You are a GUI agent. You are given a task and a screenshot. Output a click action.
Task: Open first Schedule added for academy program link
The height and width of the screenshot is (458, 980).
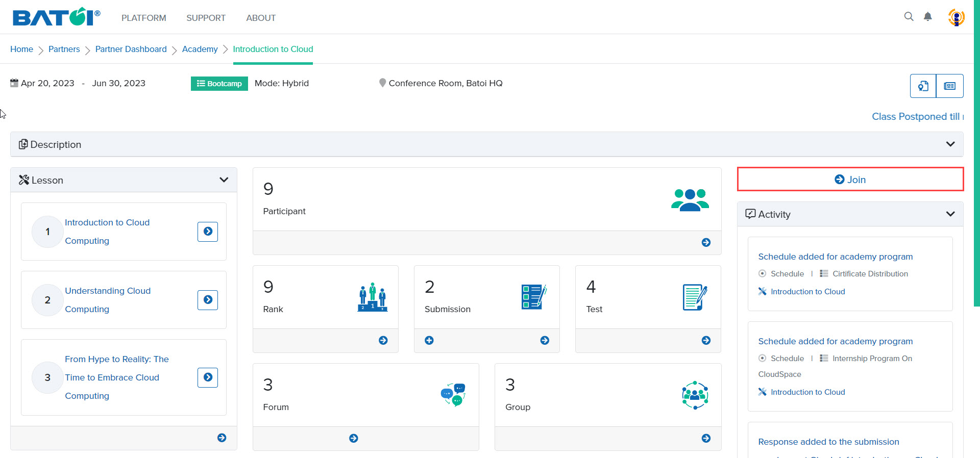pyautogui.click(x=836, y=257)
